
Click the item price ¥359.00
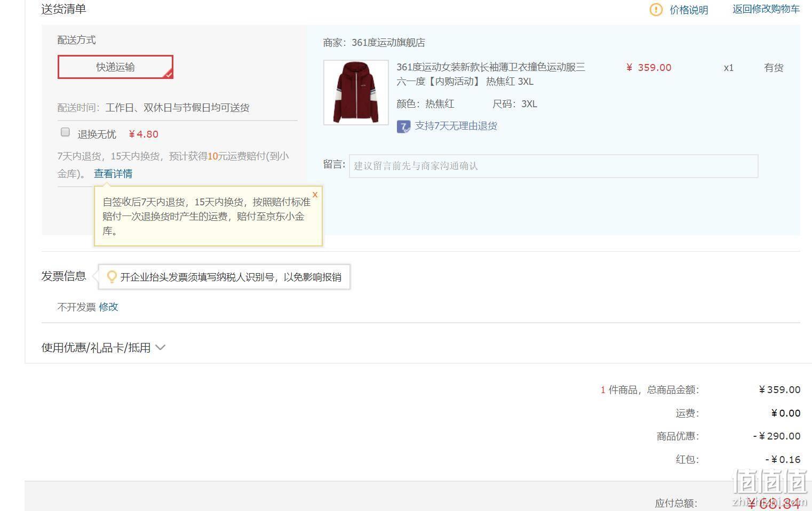(x=649, y=68)
